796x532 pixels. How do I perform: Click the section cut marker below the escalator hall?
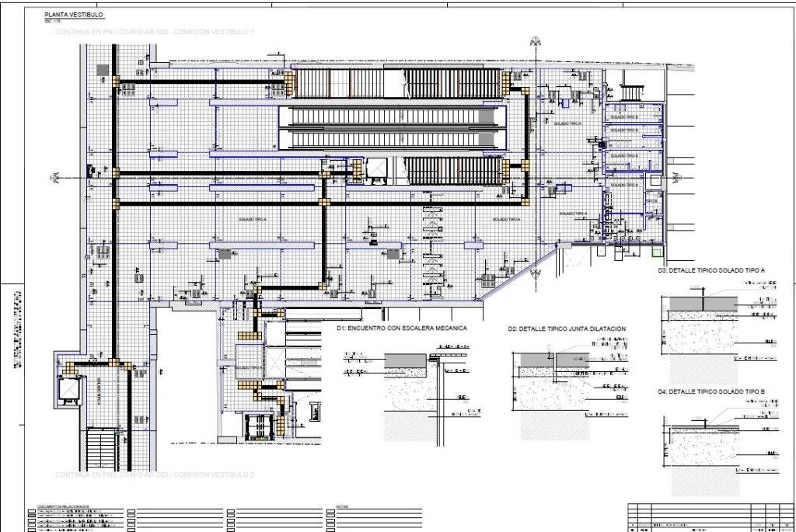tap(535, 274)
